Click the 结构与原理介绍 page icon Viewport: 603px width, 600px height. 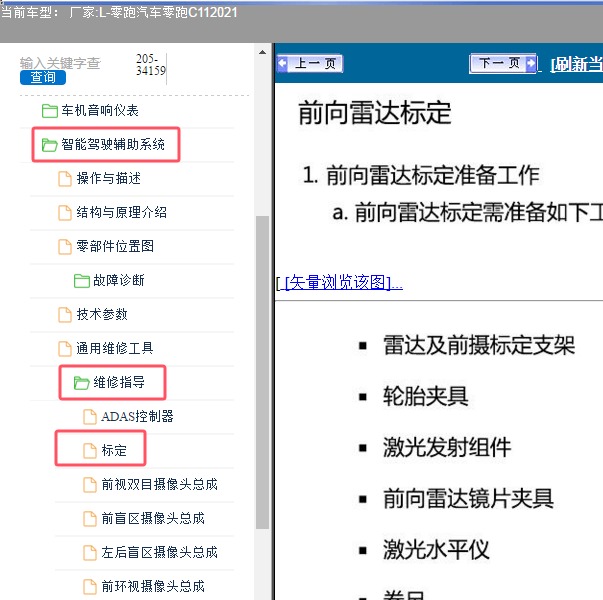click(65, 213)
